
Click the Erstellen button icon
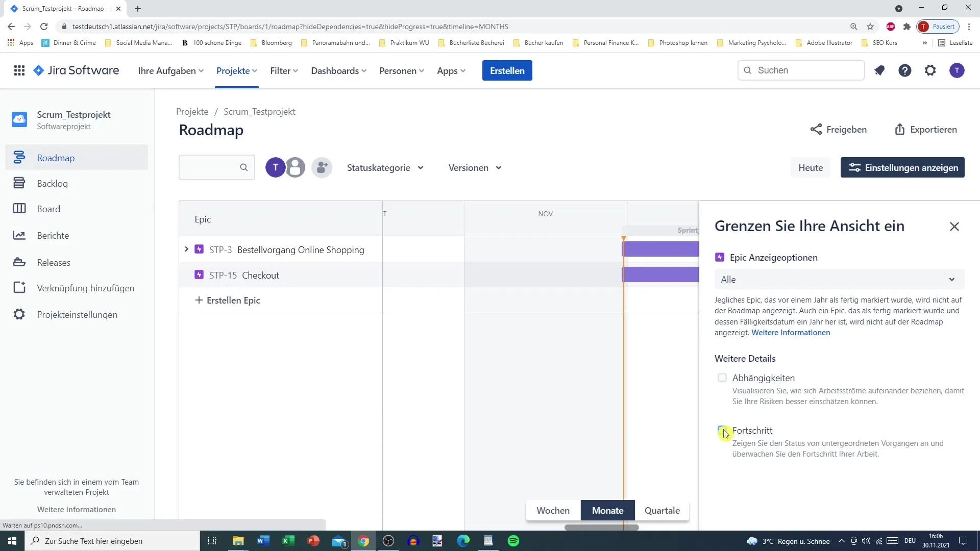coord(507,70)
